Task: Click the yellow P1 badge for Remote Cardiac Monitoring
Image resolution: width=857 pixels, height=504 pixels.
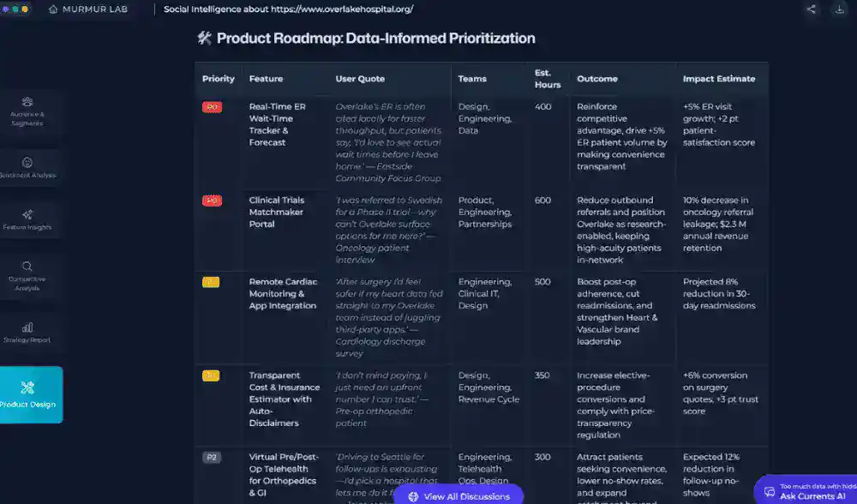Action: pos(211,282)
